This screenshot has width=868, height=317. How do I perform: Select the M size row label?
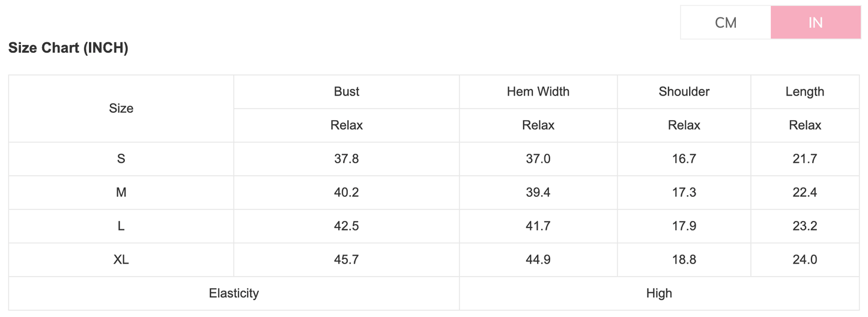click(x=121, y=193)
